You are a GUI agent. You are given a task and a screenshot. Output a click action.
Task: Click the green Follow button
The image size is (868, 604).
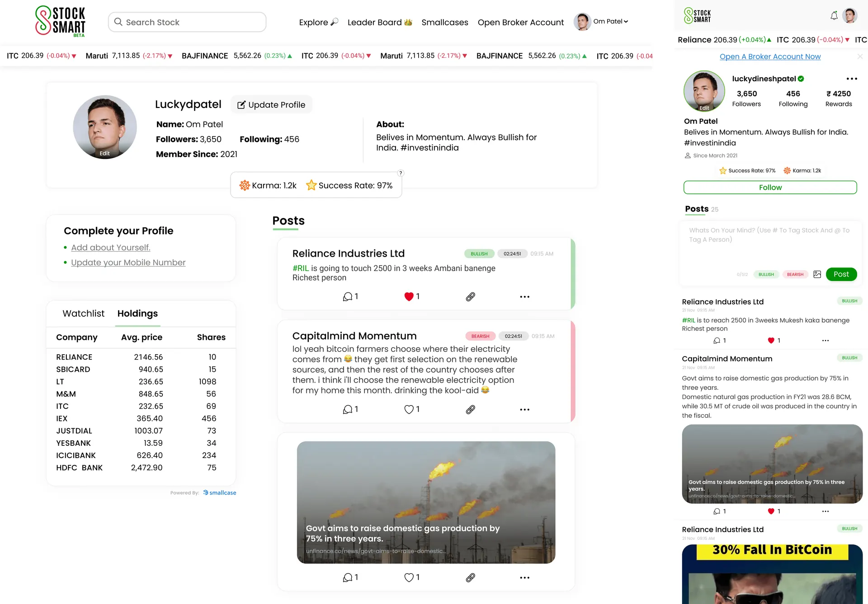coord(770,187)
